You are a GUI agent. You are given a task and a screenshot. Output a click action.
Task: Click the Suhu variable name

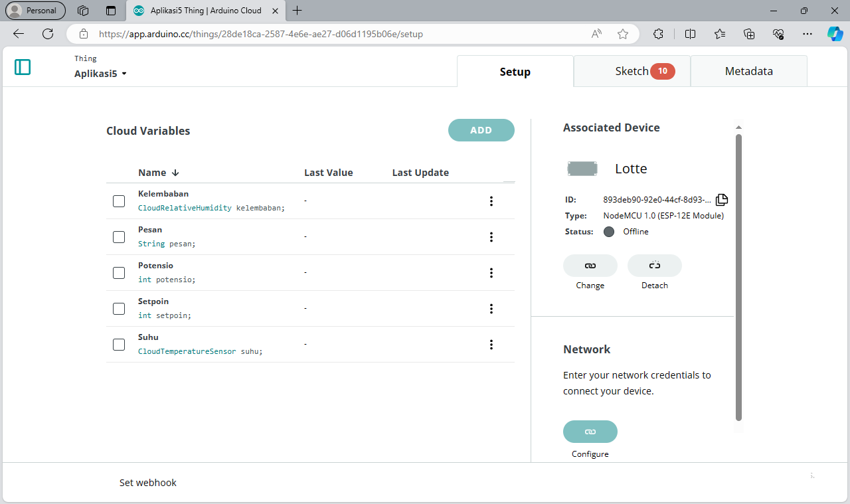(x=148, y=337)
